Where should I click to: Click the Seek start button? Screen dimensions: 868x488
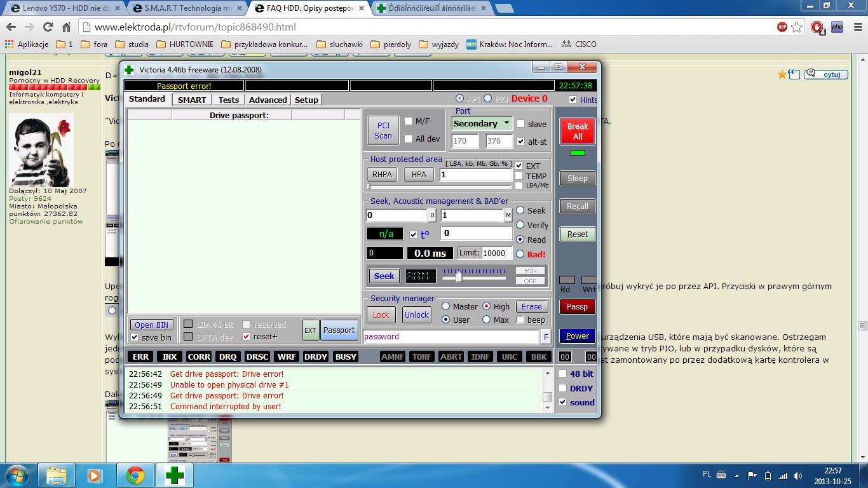tap(384, 276)
